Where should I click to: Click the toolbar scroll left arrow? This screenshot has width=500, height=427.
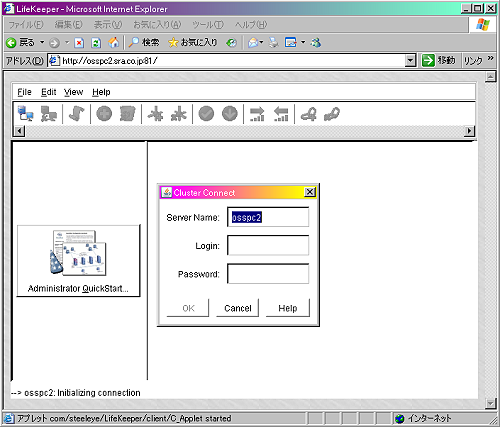coord(19,131)
